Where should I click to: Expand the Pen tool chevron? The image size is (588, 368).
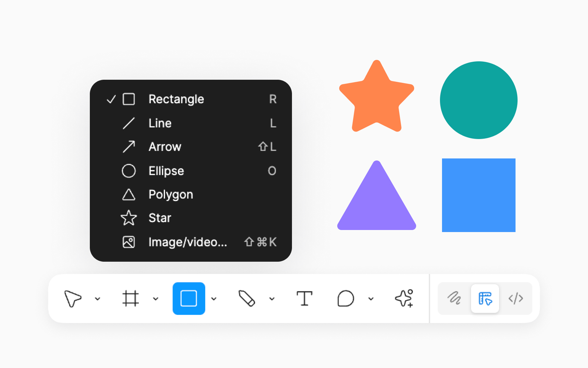point(272,298)
